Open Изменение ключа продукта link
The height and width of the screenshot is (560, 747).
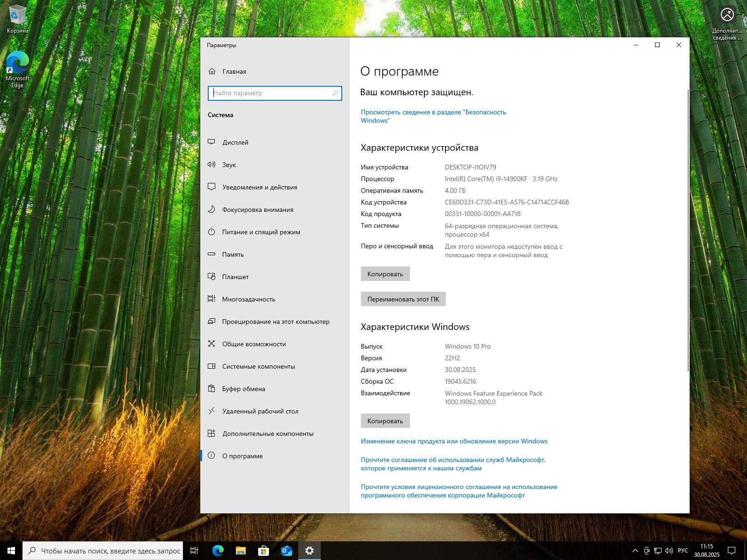454,441
